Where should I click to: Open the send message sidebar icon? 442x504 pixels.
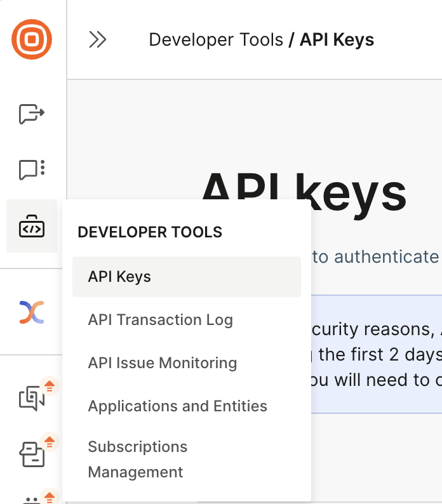pyautogui.click(x=32, y=114)
